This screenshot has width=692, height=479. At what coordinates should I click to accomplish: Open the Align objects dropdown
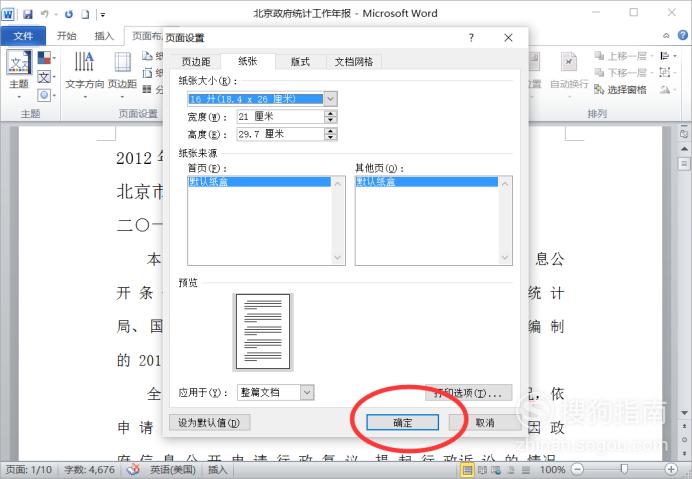click(x=667, y=56)
